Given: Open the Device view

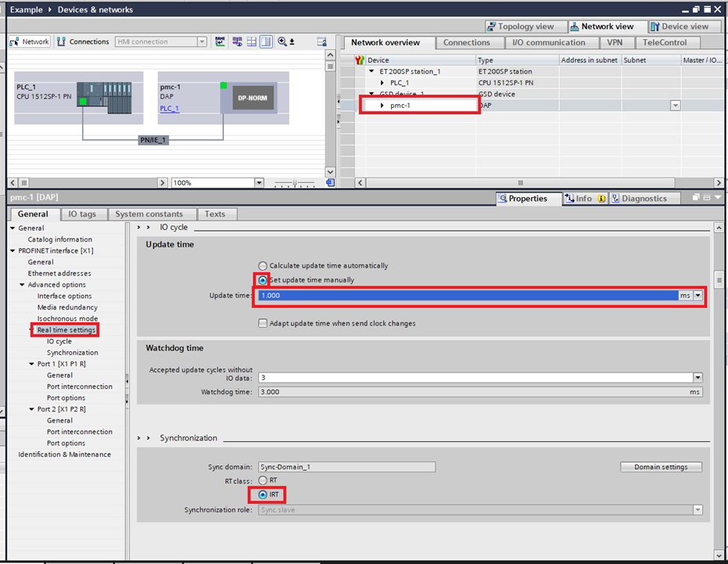Looking at the screenshot, I should point(683,26).
